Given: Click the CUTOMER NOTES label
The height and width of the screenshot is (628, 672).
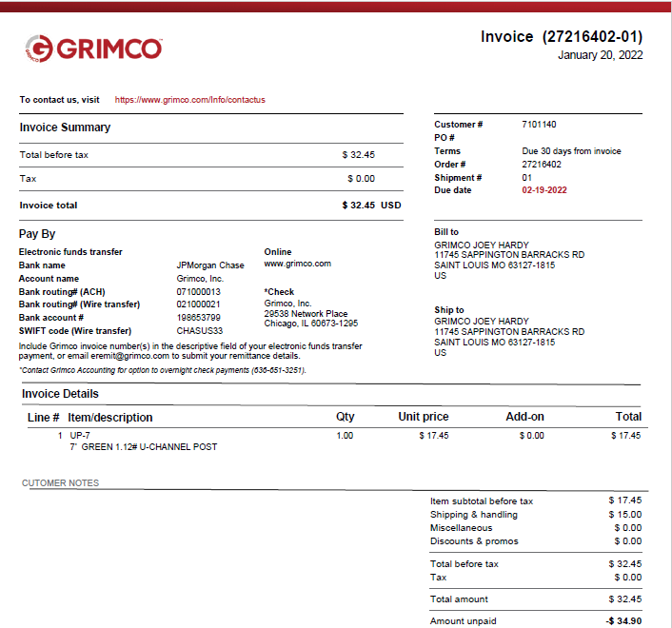Looking at the screenshot, I should click(60, 483).
